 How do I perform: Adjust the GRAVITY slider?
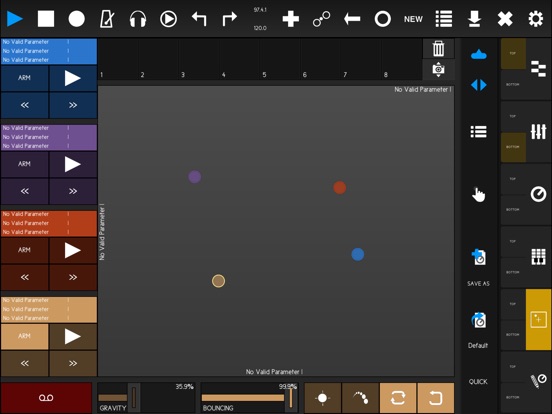118,397
